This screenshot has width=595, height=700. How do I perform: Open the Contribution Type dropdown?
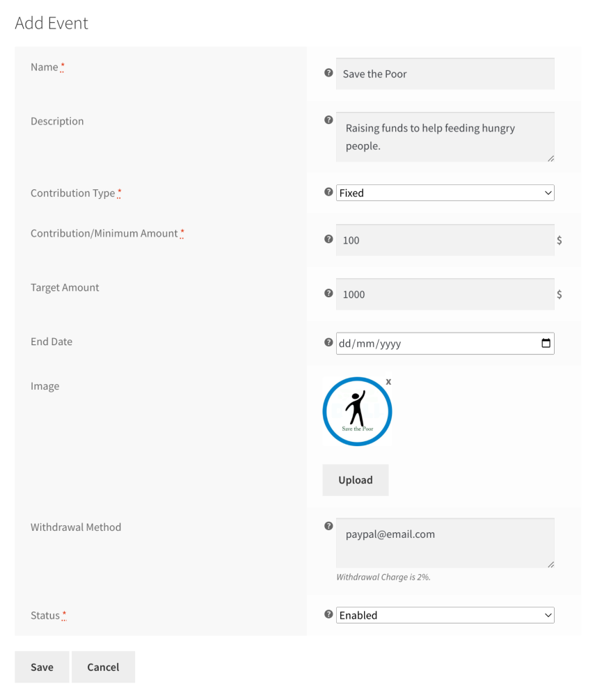point(445,193)
